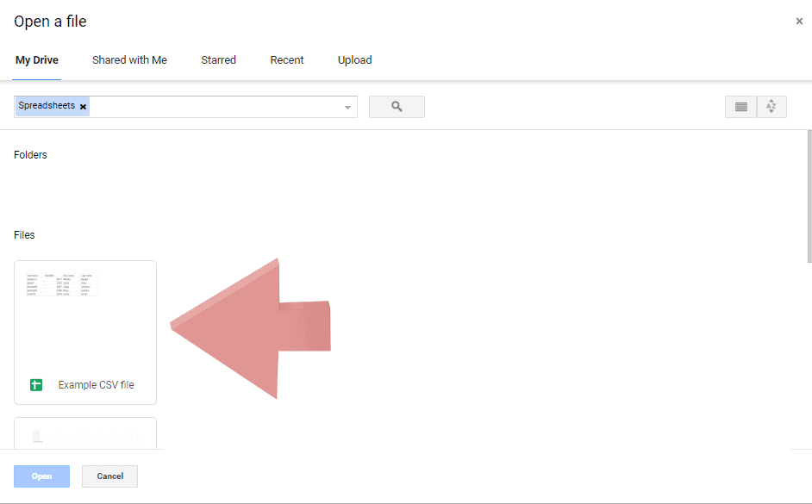
Task: Go to the Upload tab
Action: point(354,59)
